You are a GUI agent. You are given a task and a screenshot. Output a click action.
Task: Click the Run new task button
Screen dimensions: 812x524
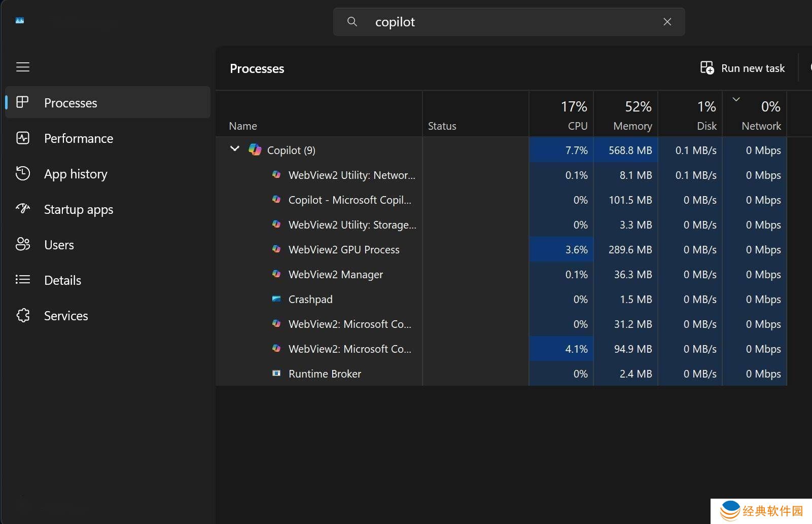tap(743, 68)
